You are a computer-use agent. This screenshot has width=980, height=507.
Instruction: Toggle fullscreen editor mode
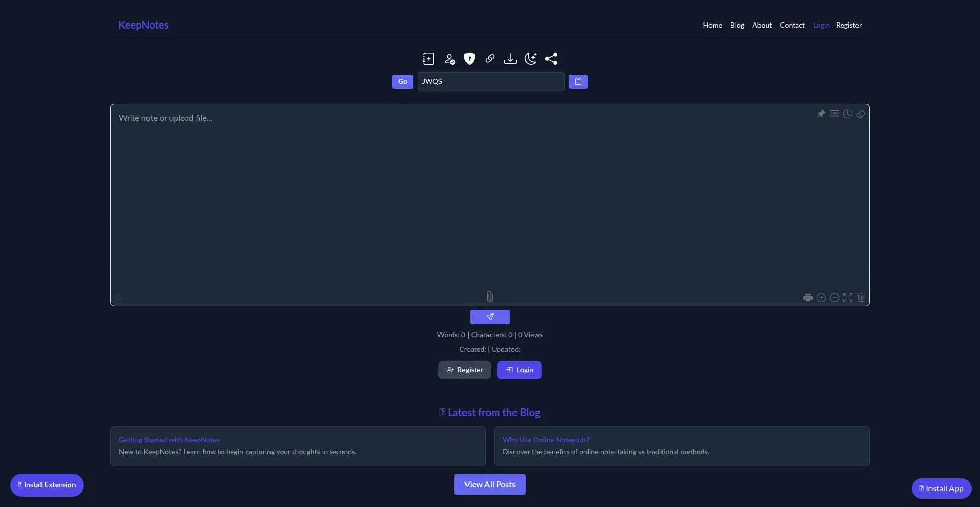[x=848, y=298]
